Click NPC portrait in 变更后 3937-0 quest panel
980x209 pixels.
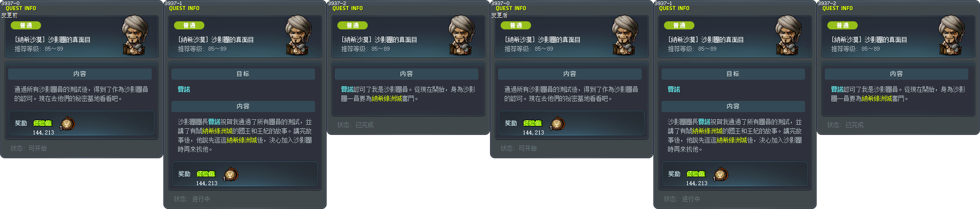[x=625, y=35]
